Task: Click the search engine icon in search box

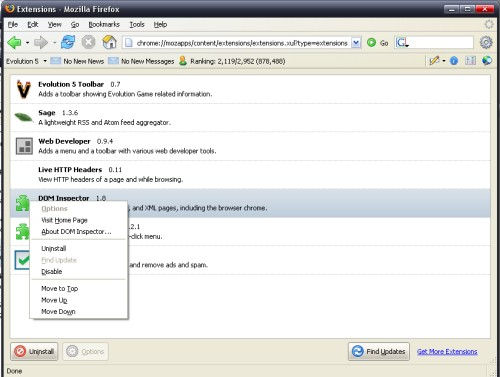Action: coord(402,43)
